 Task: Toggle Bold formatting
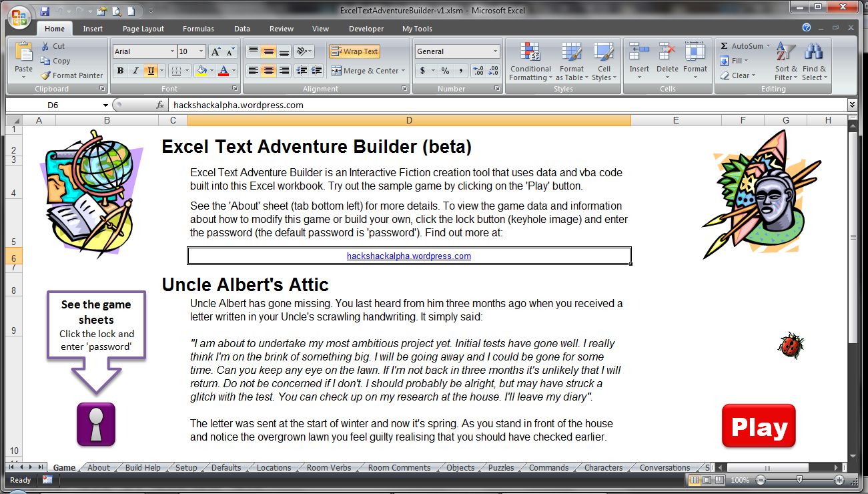121,71
